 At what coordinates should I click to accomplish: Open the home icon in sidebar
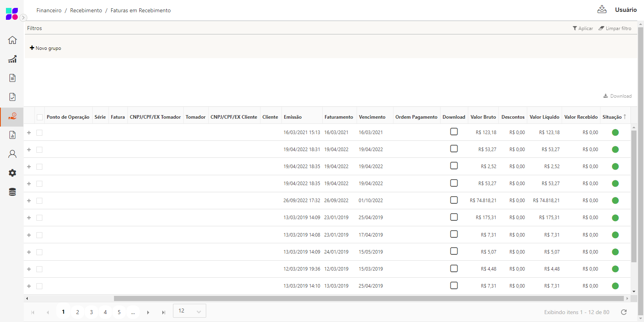coord(12,40)
